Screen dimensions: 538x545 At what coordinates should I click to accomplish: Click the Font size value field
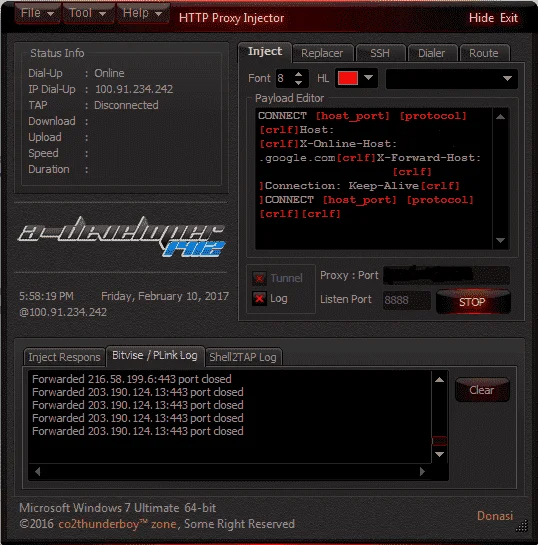tap(285, 78)
